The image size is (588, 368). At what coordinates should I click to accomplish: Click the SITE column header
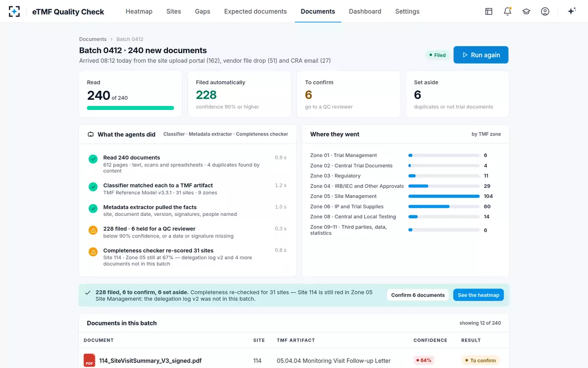pos(259,340)
